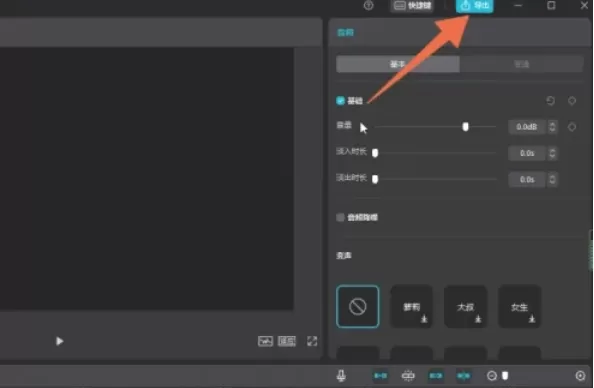This screenshot has height=388, width=594.
Task: Switch to the 基本 tab
Action: [398, 64]
